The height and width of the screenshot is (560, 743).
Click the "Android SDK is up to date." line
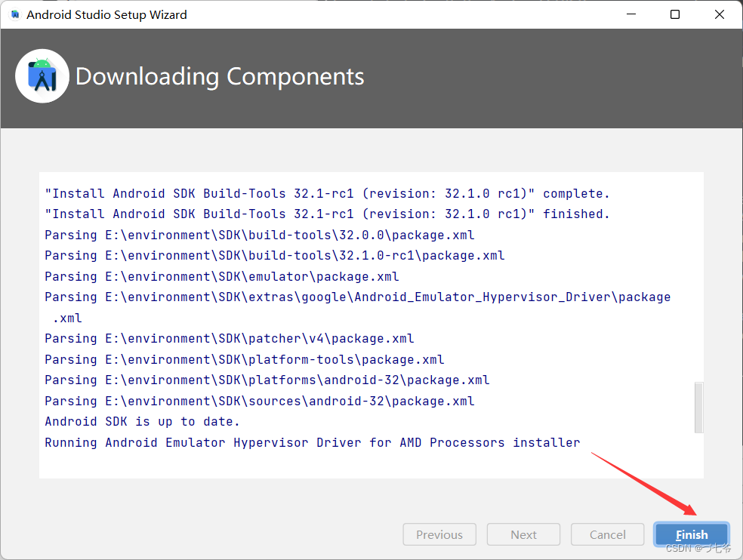tap(142, 421)
